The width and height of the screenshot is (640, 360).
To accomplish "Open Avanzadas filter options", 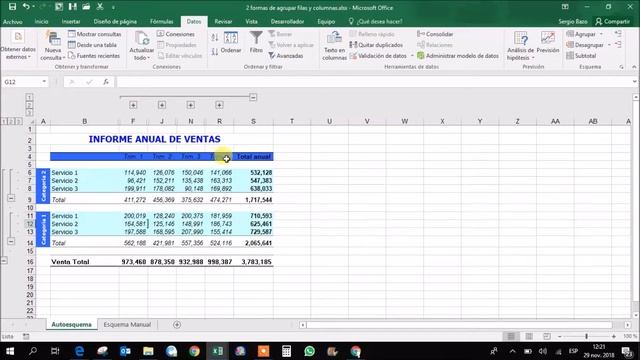I will (286, 56).
